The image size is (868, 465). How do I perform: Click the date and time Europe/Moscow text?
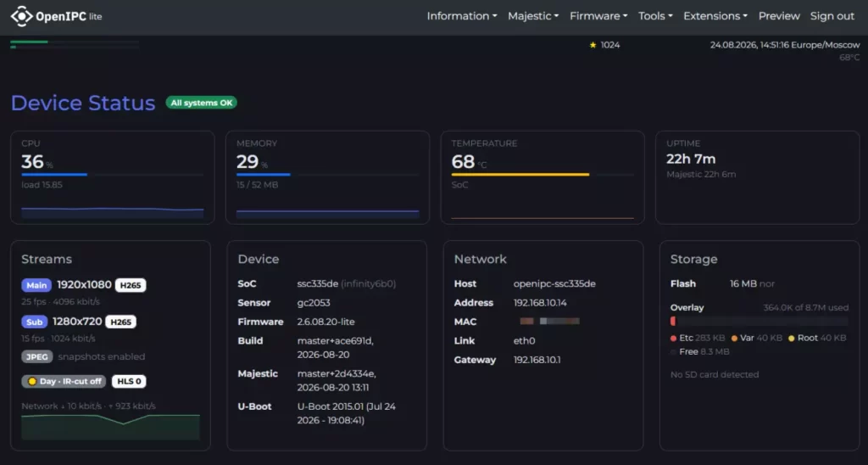pos(785,45)
